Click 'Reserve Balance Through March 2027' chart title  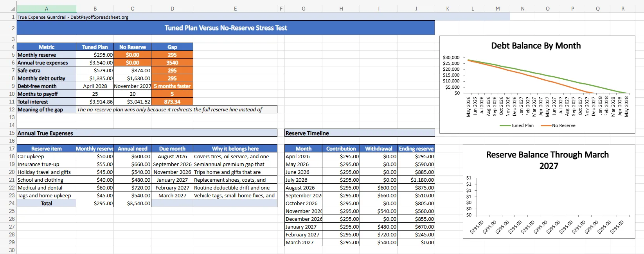click(x=547, y=160)
